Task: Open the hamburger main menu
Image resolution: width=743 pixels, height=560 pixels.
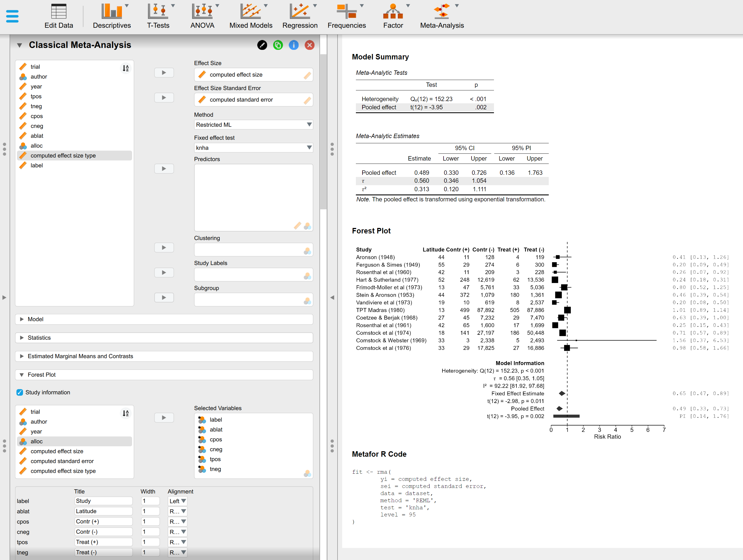Action: [12, 16]
